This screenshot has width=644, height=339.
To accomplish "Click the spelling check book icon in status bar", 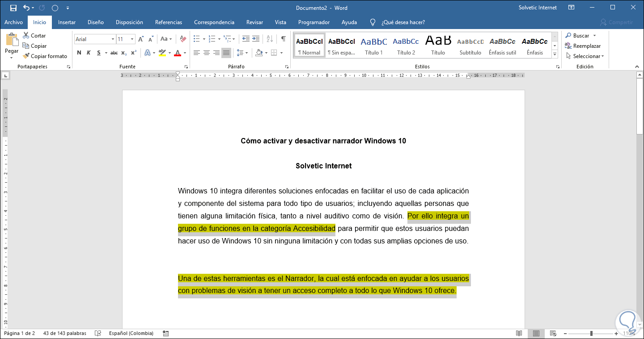I will [x=98, y=333].
